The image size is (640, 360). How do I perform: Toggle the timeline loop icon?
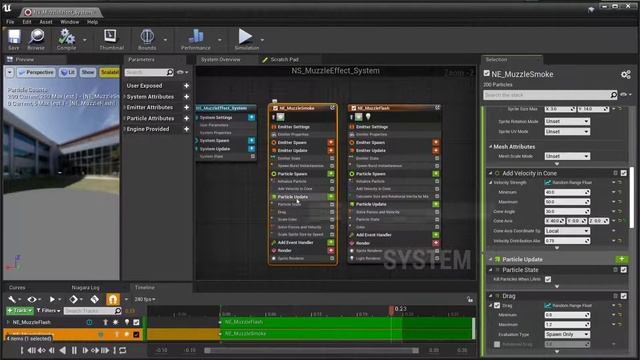click(122, 350)
